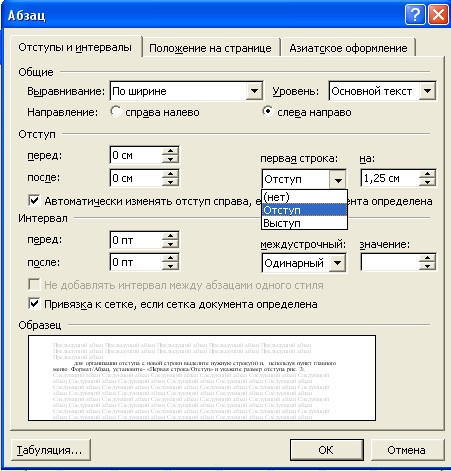Expand the междустрочный Одинарный dropdown

coord(338,263)
